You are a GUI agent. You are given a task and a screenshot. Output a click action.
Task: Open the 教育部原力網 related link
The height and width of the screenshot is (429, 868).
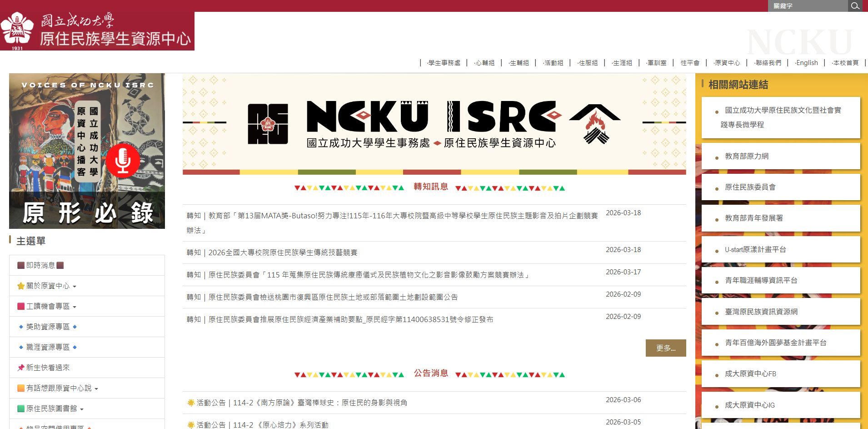(x=746, y=156)
